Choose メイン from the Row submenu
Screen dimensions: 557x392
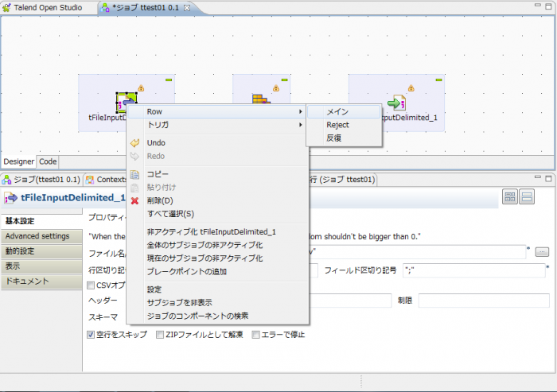click(345, 111)
